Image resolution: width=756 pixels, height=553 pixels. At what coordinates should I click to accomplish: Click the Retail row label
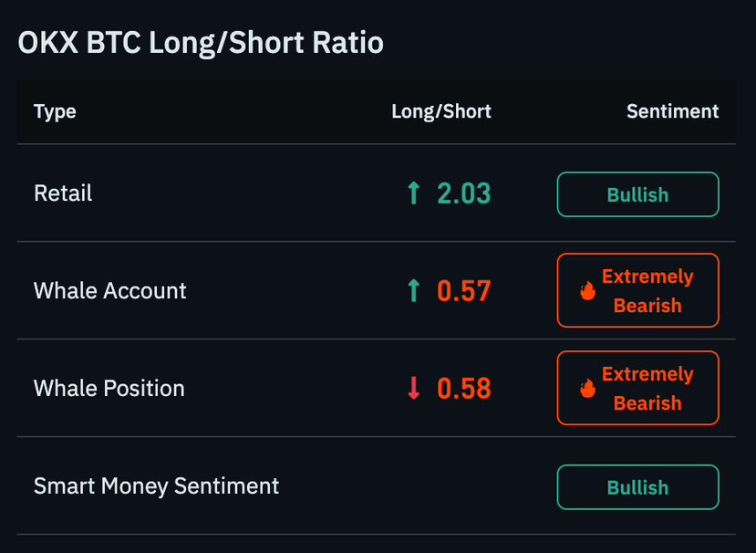[x=63, y=193]
